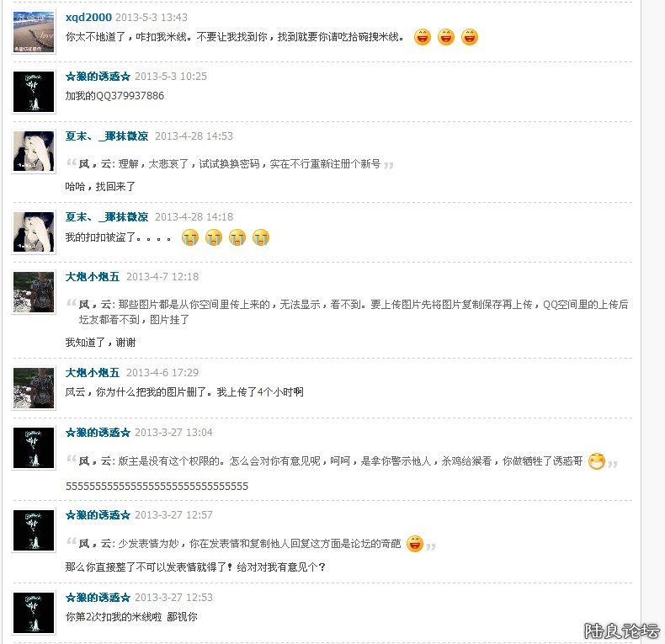Open 夏末、_那抹微凉 username dated 2013-4-28 14:53
Viewport: 665px width, 644px height.
click(x=106, y=136)
